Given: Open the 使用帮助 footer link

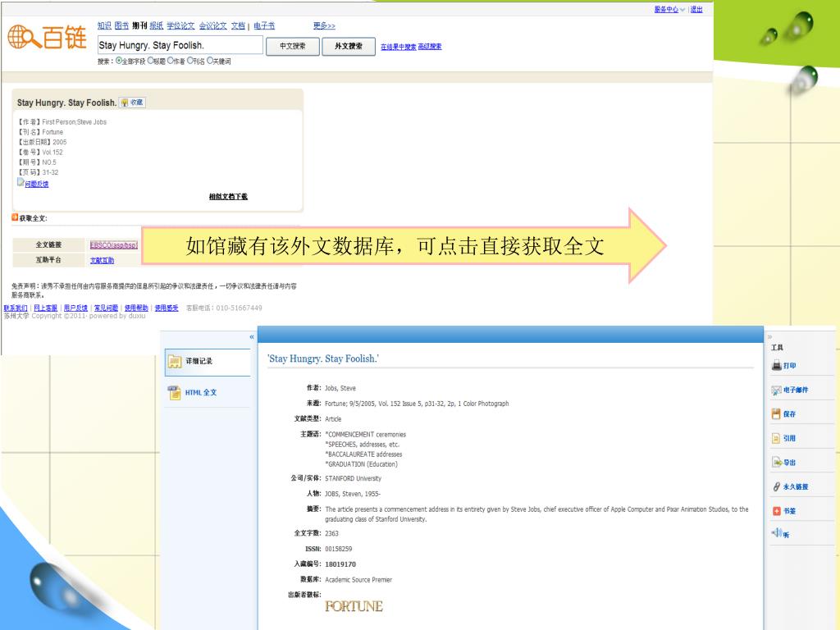Looking at the screenshot, I should [137, 308].
